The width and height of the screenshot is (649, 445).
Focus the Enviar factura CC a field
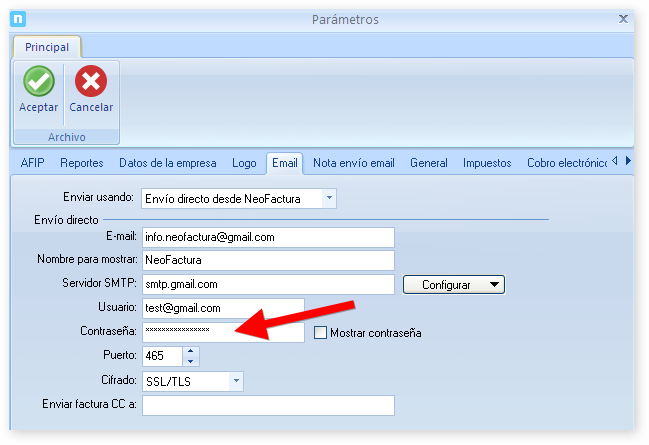267,405
